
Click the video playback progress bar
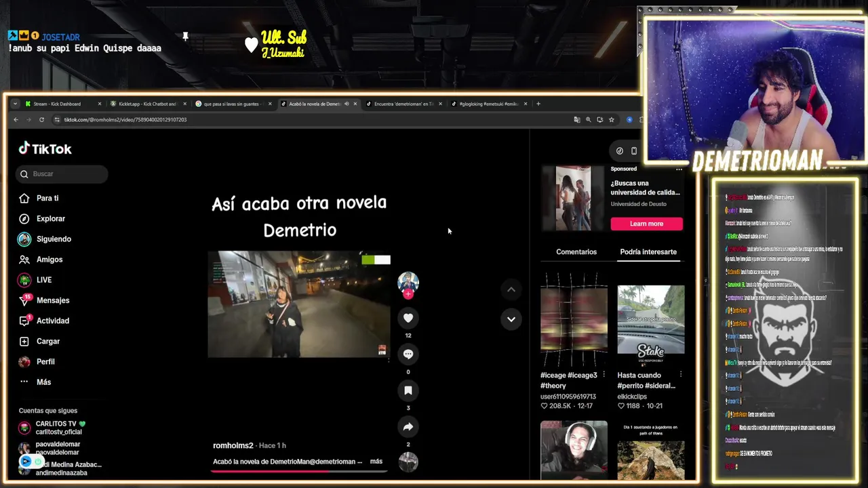coord(299,470)
